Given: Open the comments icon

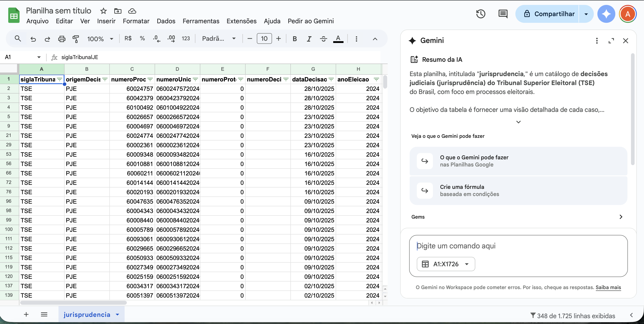Looking at the screenshot, I should (x=503, y=14).
